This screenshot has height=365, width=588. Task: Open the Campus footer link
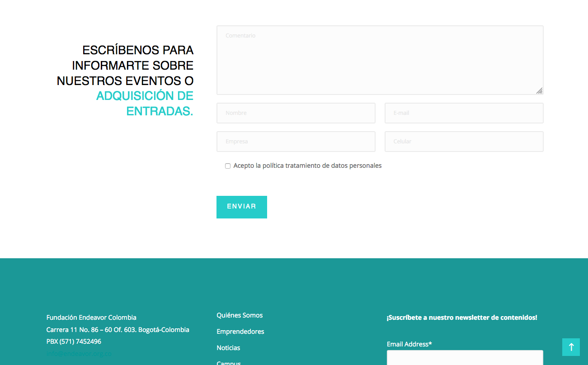point(229,363)
